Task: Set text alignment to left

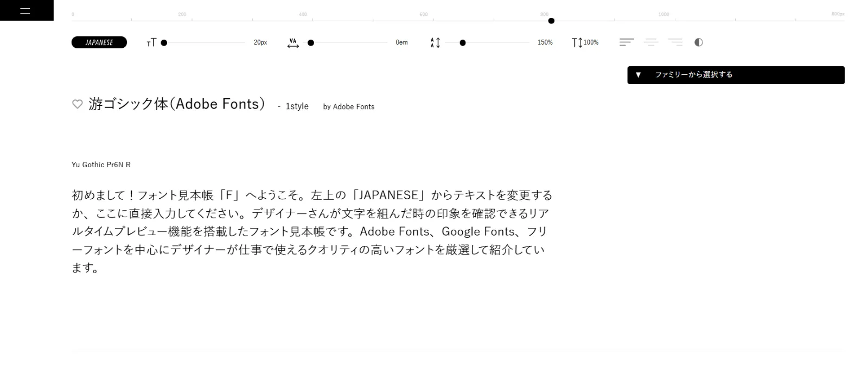Action: (x=627, y=42)
